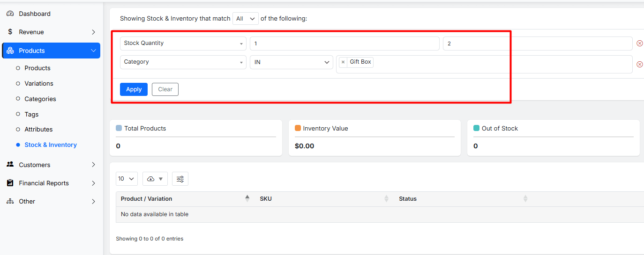Open Variations submenu item
Image resolution: width=644 pixels, height=255 pixels.
(x=38, y=83)
